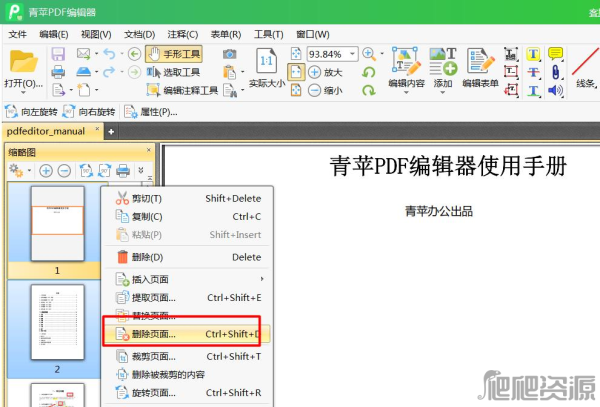Viewport: 600px width, 407px height.
Task: Undo the last action
Action: [109, 54]
